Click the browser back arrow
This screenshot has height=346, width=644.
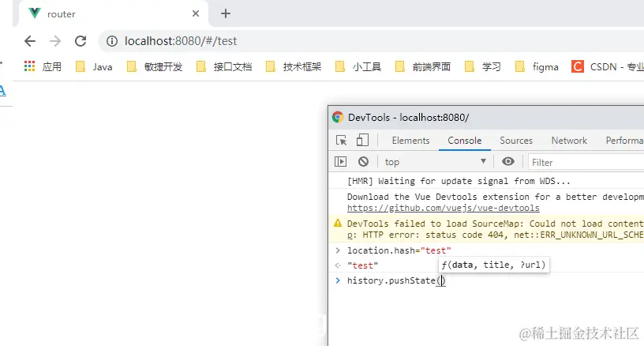tap(30, 41)
